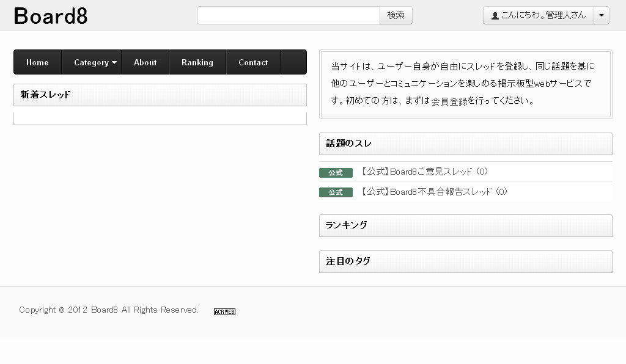Open the Ranking navigation item
The image size is (626, 364).
[197, 62]
